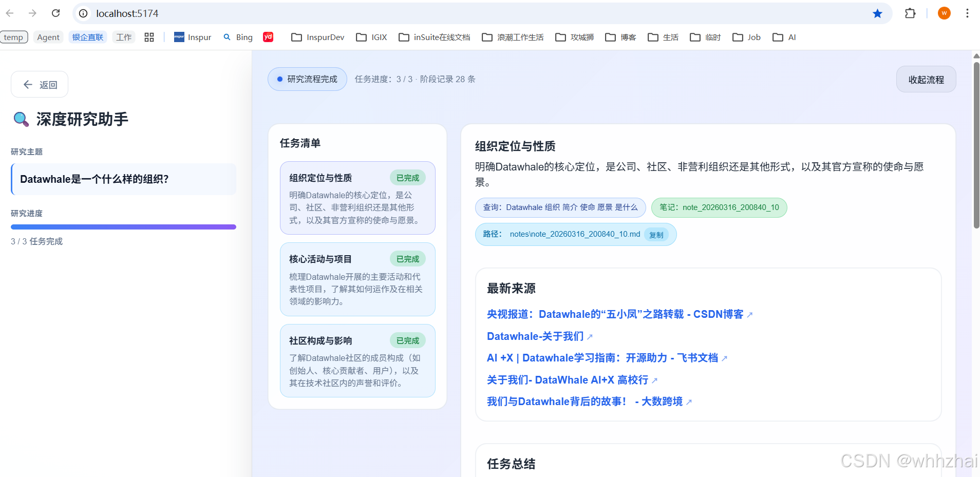Click the 任务清单 heading
The image size is (980, 477).
pyautogui.click(x=300, y=143)
